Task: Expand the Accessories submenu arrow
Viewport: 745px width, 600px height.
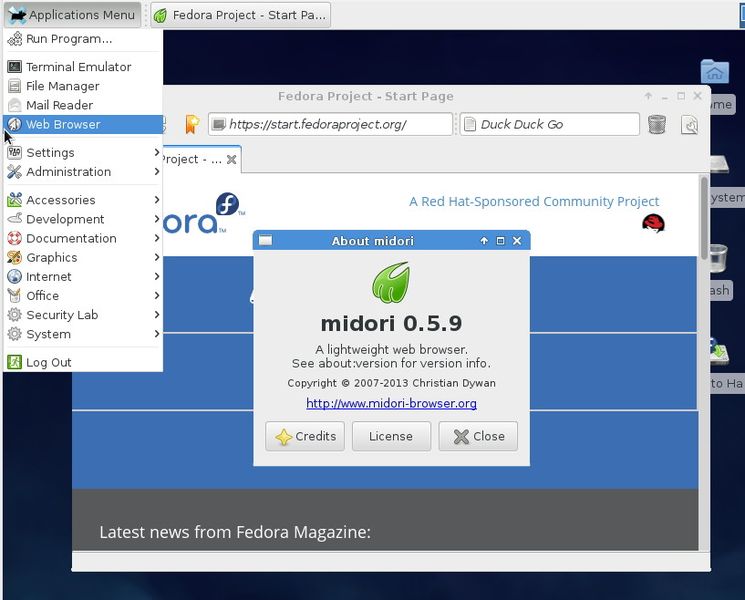Action: click(157, 200)
